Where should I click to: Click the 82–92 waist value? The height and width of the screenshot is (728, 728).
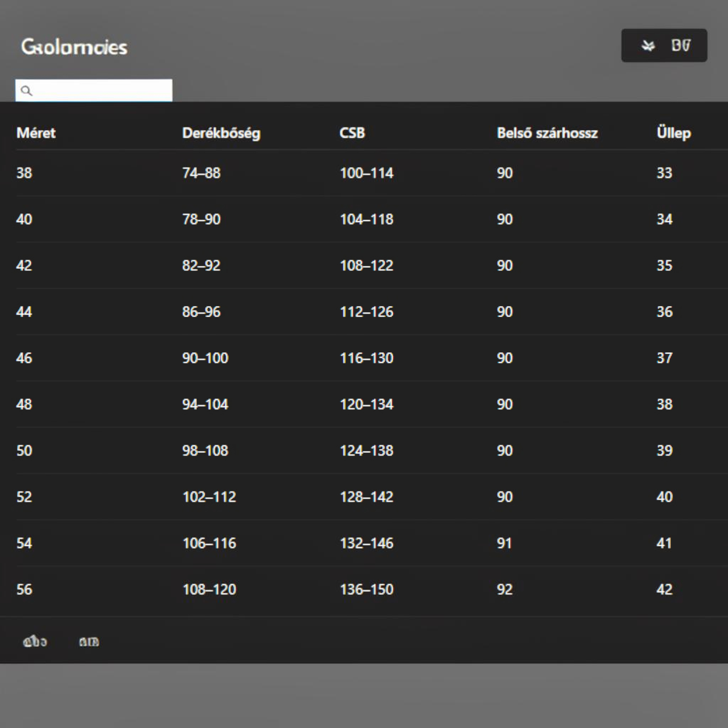201,266
